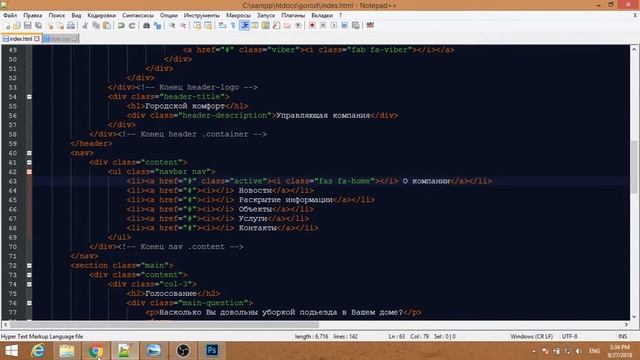Show the Document Map panel icon
Viewport: 640px width, 360px height.
pos(265,25)
